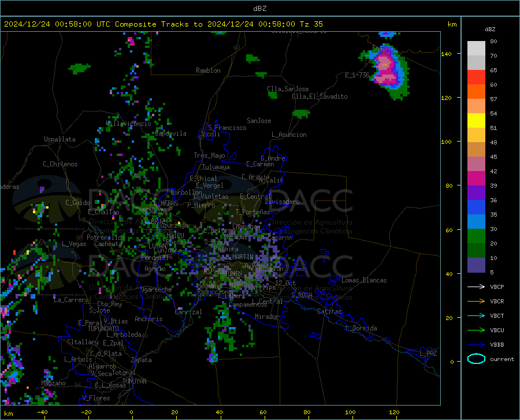Click the Uspallata place label on the map

[x=60, y=139]
